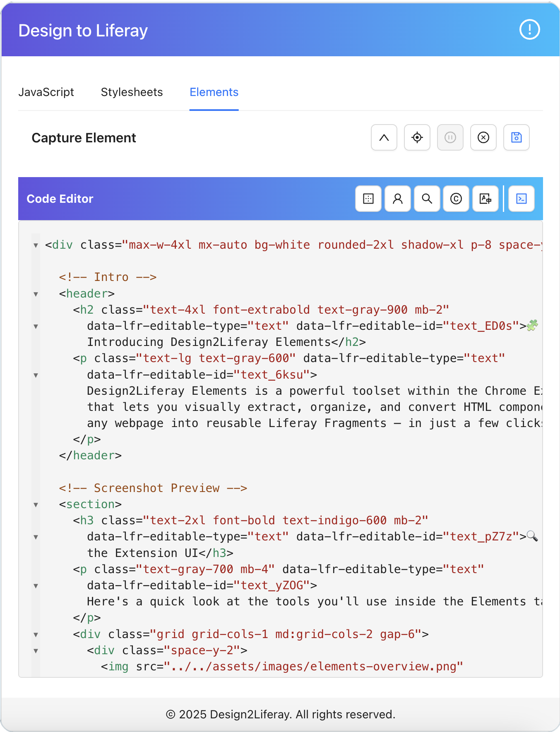Click the 'the Extension UI' h3 closing line

pyautogui.click(x=160, y=553)
